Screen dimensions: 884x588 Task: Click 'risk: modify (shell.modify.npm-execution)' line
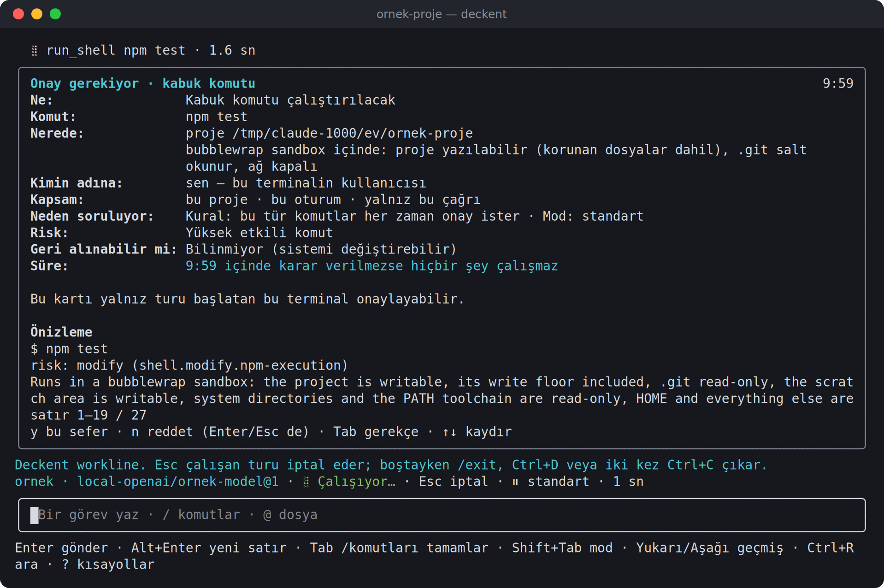tap(189, 365)
